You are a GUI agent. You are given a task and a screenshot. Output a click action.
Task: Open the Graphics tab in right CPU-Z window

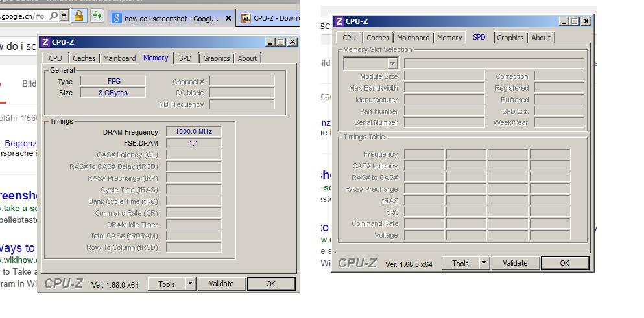[510, 38]
